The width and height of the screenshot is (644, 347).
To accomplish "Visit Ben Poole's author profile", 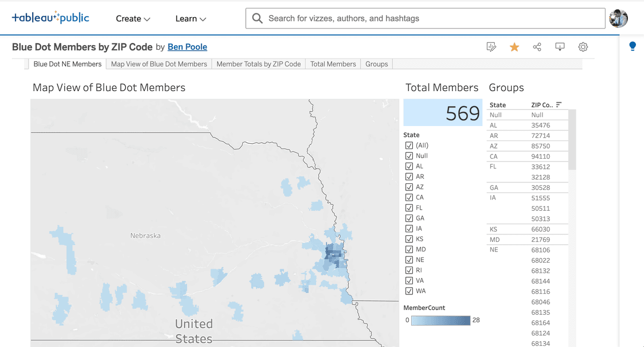I will click(187, 47).
